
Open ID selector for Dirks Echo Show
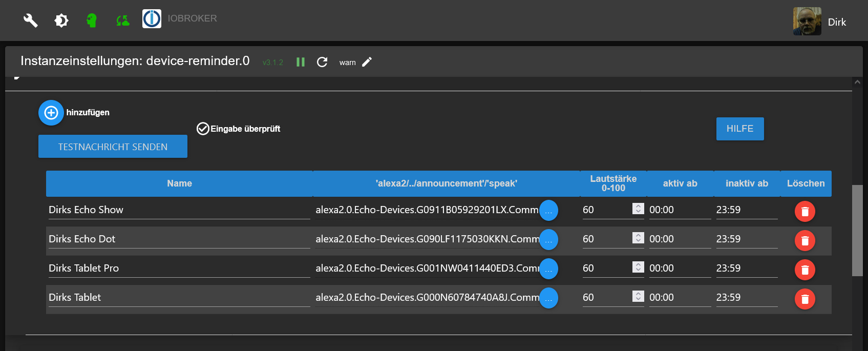[x=548, y=210]
